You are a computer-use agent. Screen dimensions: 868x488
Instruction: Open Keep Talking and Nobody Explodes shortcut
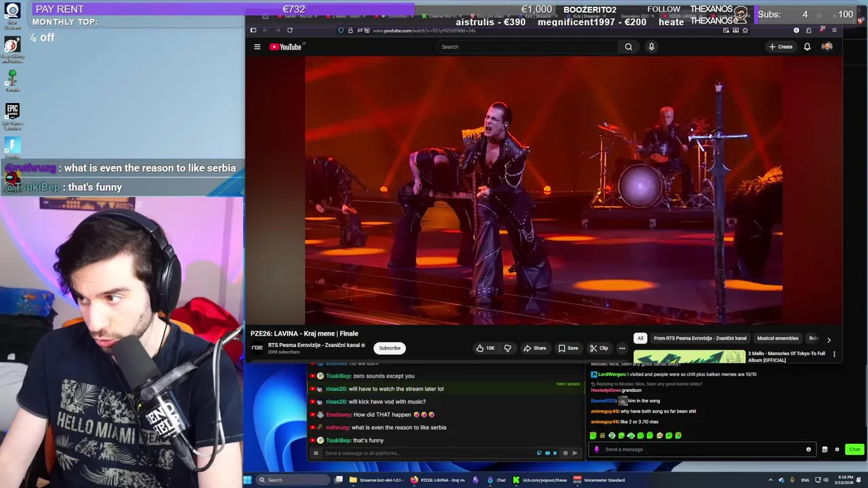(12, 49)
